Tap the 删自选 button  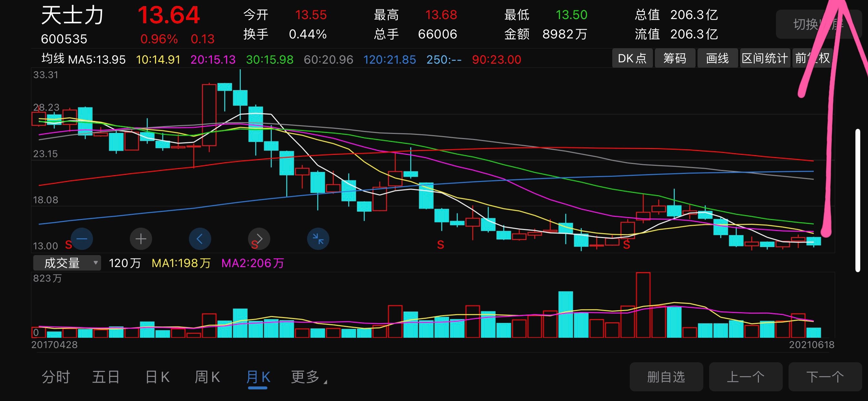tap(666, 377)
